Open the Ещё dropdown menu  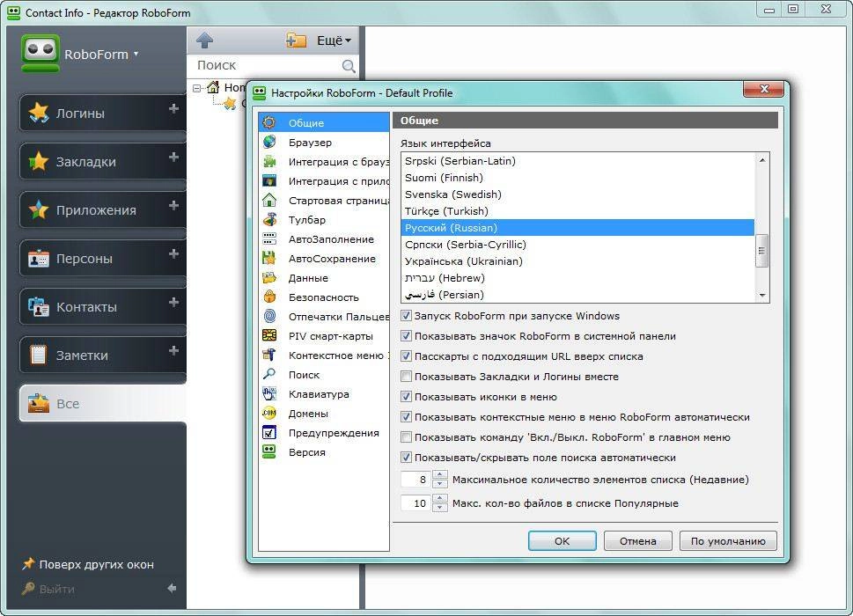[334, 40]
